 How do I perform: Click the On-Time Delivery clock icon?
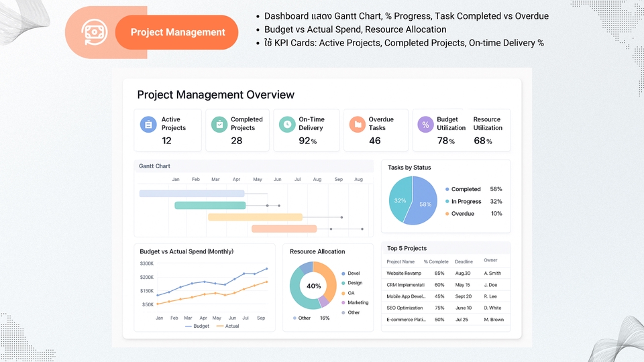point(287,125)
